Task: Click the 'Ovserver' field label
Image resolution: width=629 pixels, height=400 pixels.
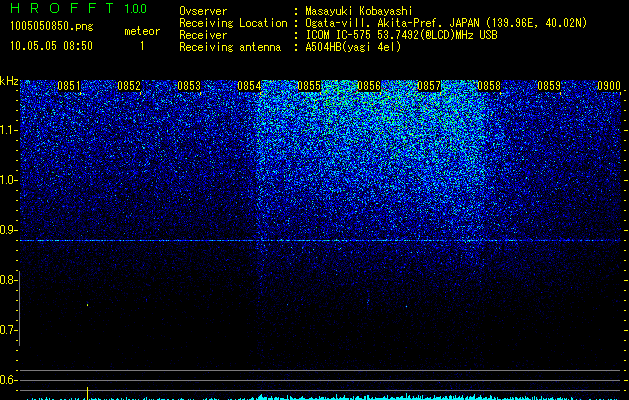Action: [x=203, y=12]
